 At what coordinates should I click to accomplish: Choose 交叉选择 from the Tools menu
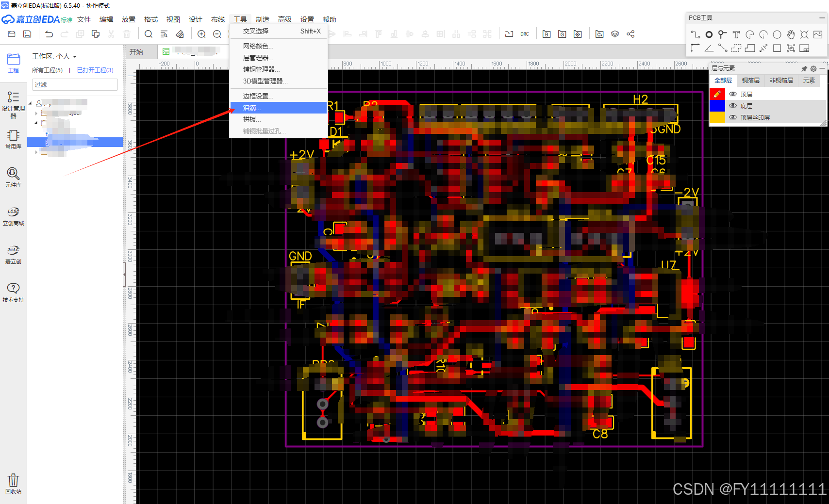click(279, 31)
